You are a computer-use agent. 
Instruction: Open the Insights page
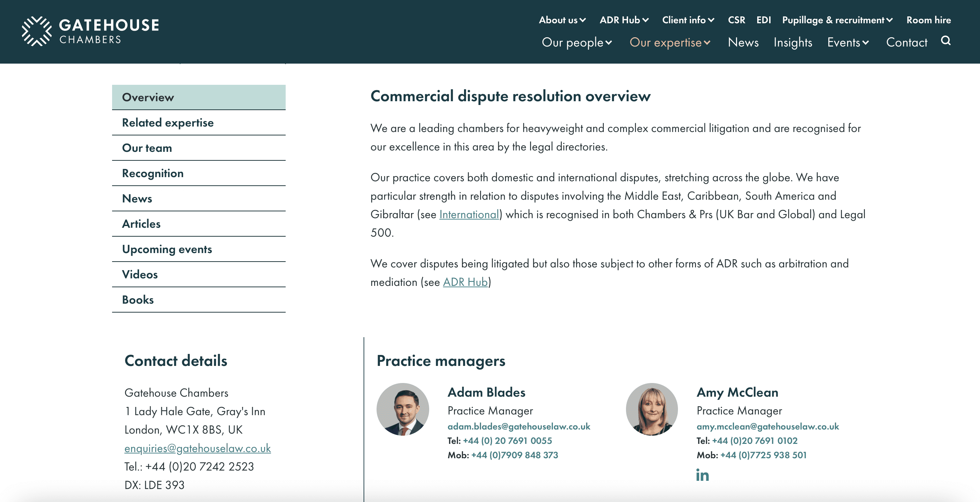(x=793, y=42)
